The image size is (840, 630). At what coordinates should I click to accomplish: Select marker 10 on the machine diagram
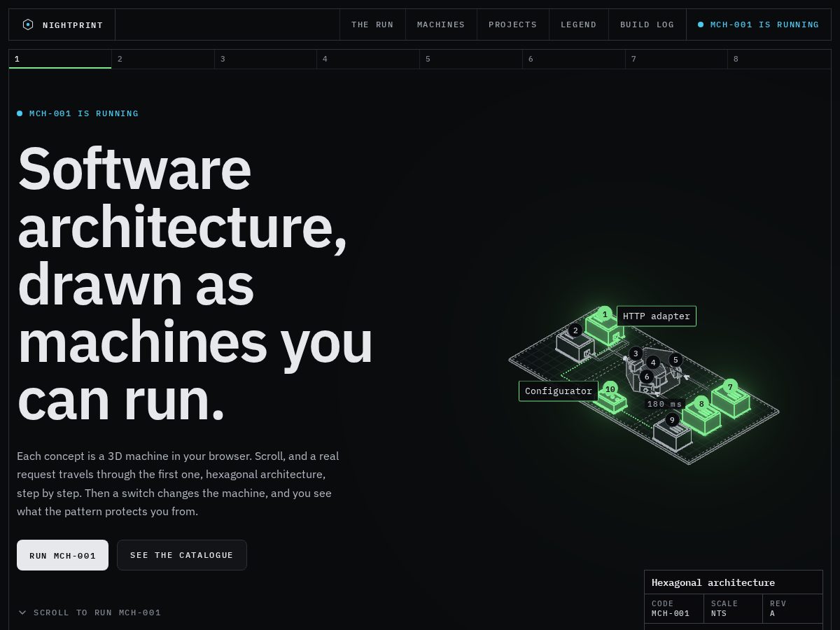(x=610, y=389)
